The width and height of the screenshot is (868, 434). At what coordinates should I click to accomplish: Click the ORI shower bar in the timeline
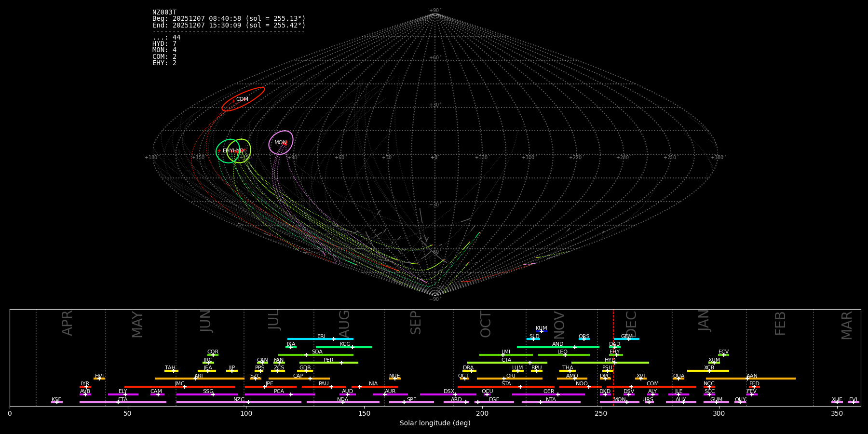point(510,379)
